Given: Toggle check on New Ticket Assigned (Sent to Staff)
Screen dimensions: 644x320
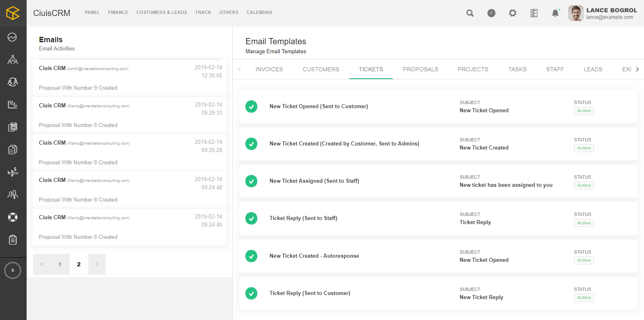Looking at the screenshot, I should [251, 181].
